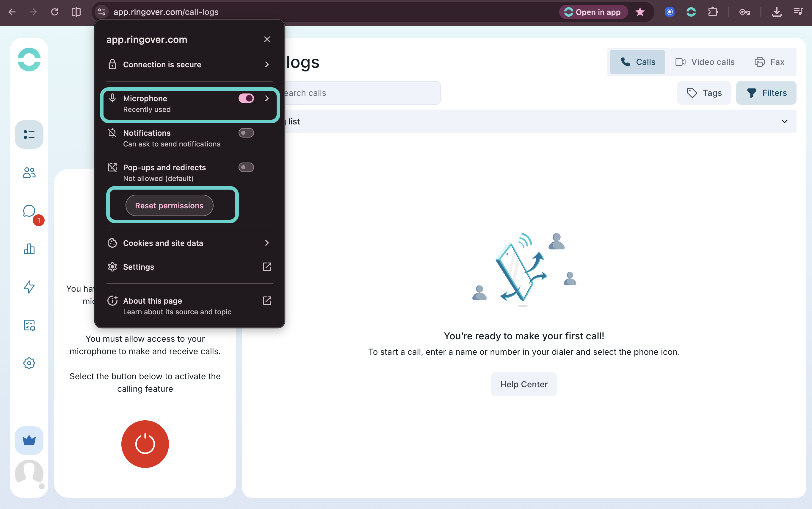The height and width of the screenshot is (509, 812).
Task: Click the Ringover logo in sidebar
Action: point(29,60)
